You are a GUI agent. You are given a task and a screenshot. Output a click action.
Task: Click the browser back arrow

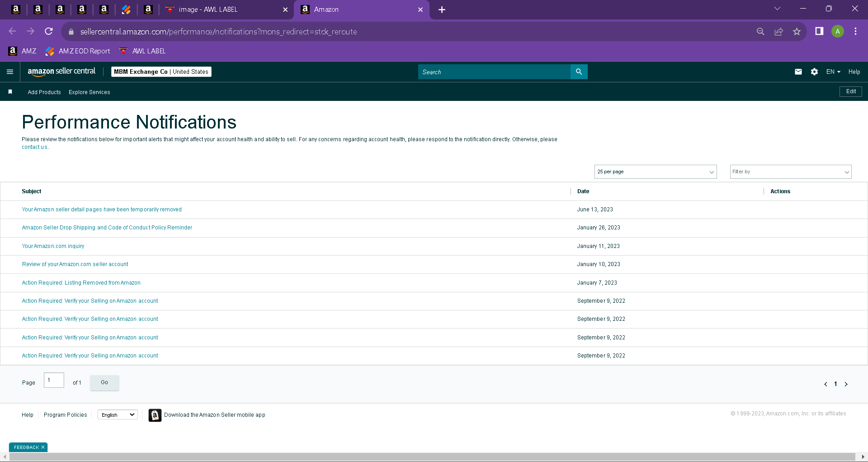pos(12,31)
